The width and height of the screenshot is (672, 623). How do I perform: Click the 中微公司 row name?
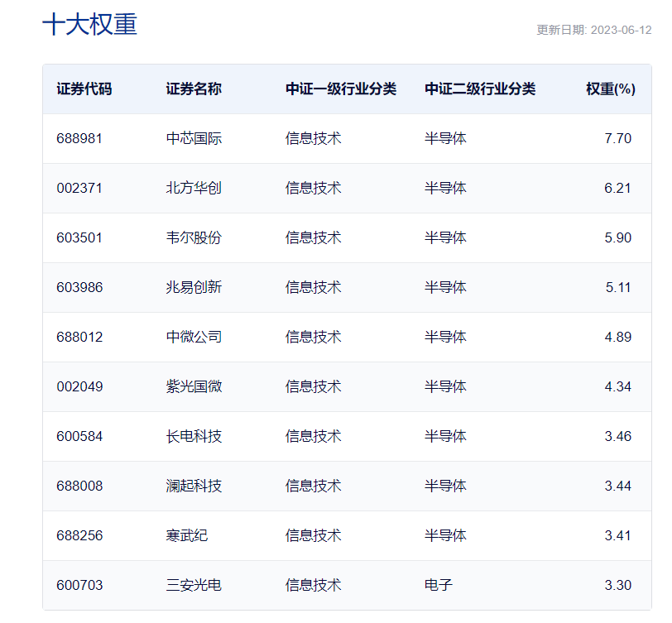pos(194,337)
